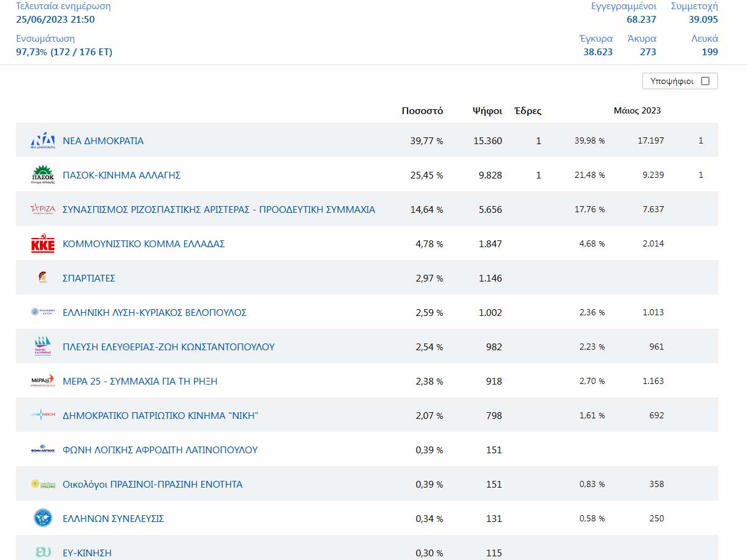Click the 1.163 May 2023 votes value
Screen dimensions: 747x560
[653, 381]
